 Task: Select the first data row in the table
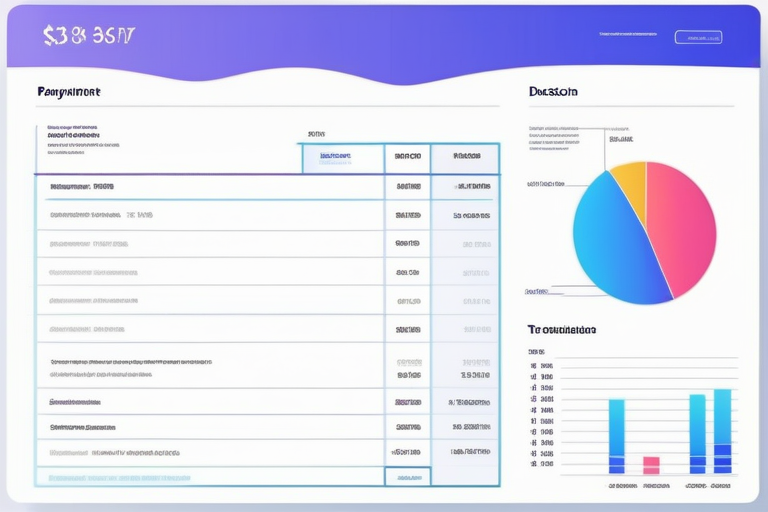[x=210, y=186]
